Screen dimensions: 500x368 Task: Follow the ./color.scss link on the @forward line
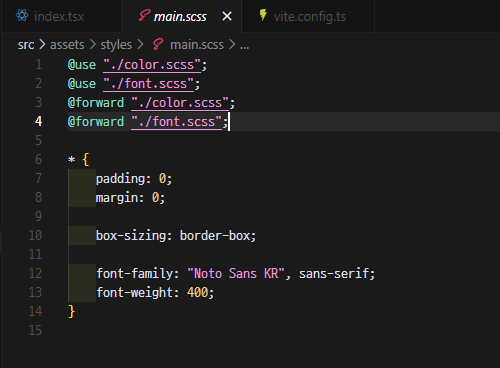180,103
